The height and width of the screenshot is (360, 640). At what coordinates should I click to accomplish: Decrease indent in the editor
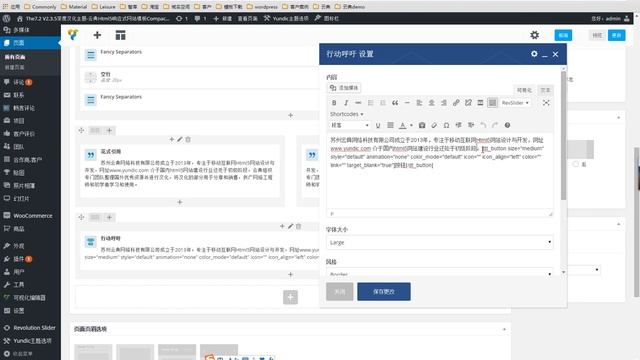(458, 125)
